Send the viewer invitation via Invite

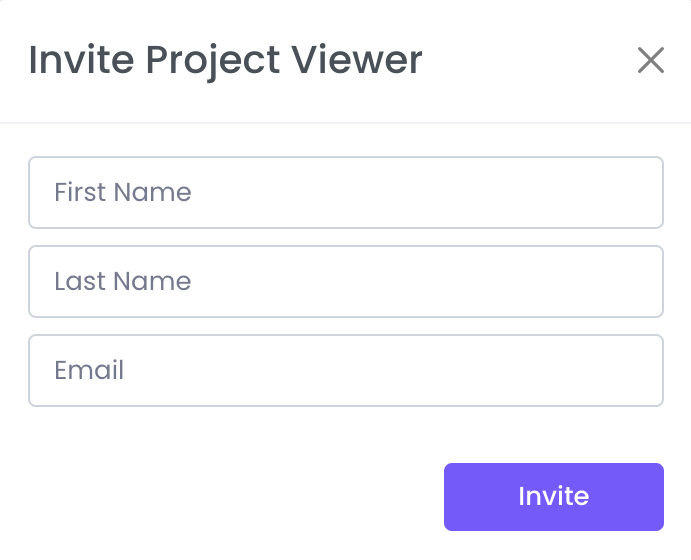553,496
